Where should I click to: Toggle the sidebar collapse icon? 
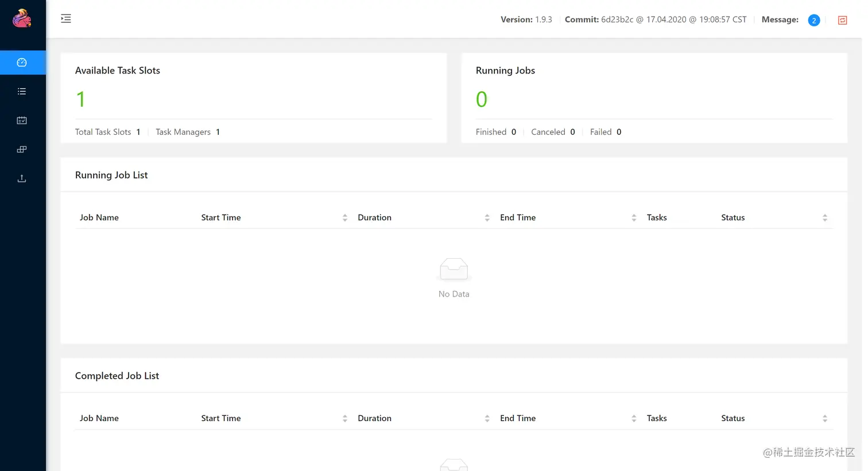tap(66, 19)
